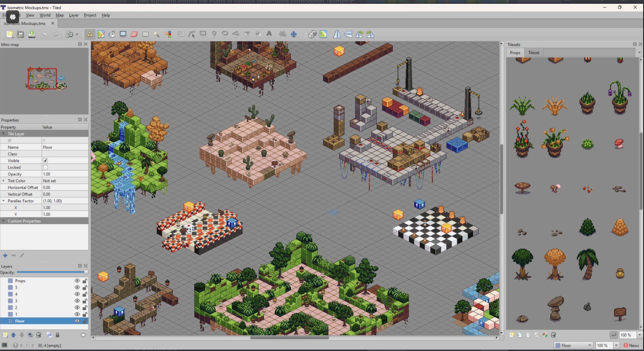
Task: Open the console icon in status bar
Action: (5, 345)
